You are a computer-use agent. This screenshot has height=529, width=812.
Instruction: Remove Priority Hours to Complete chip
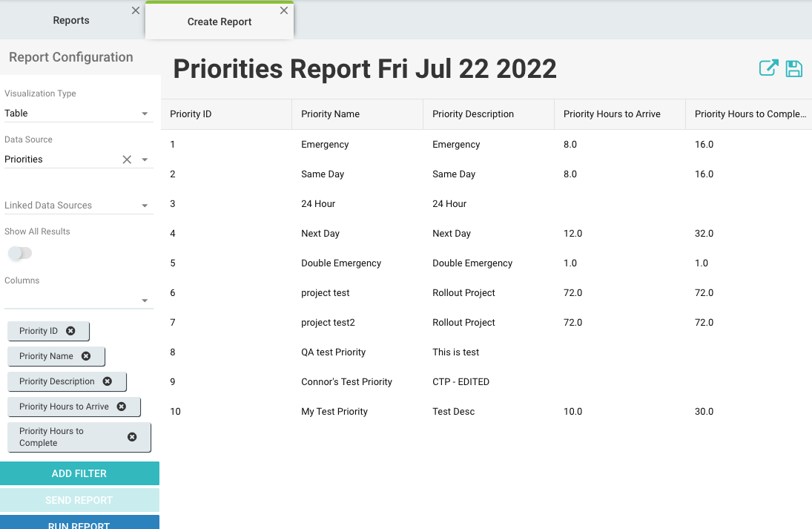coord(132,437)
